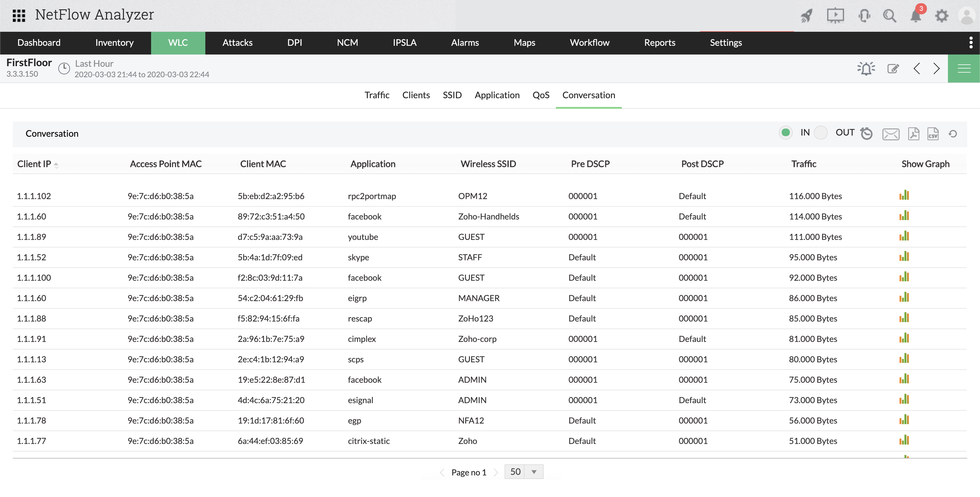Open the time period selector clock
This screenshot has height=497, width=980.
64,69
